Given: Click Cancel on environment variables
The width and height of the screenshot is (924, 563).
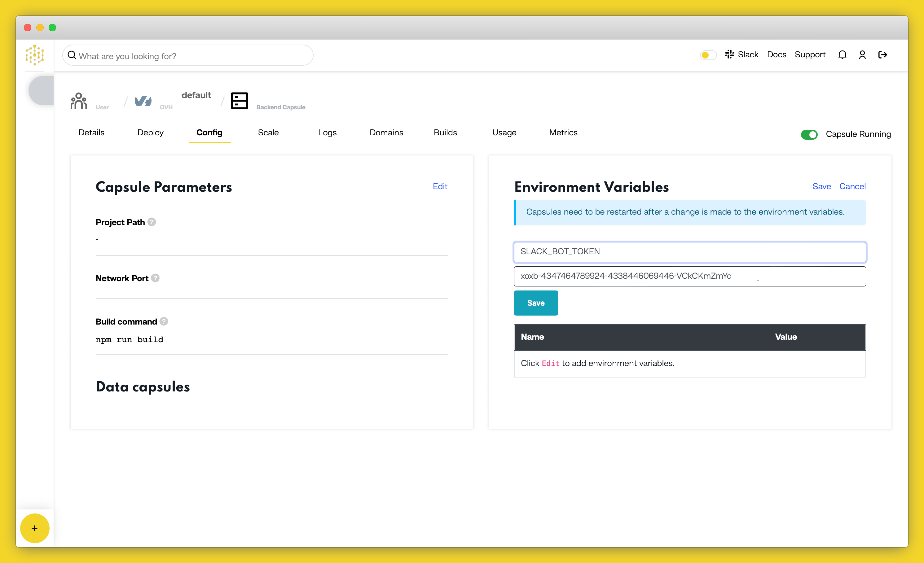Looking at the screenshot, I should (x=852, y=186).
